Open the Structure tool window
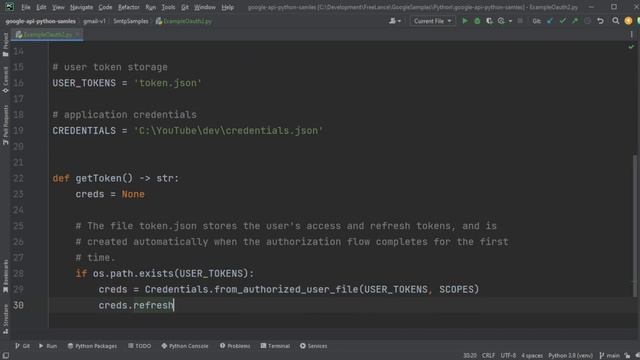The width and height of the screenshot is (640, 360). coord(5,319)
